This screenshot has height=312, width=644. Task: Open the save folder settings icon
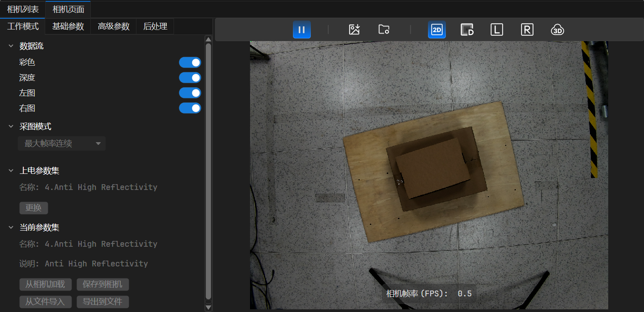(x=384, y=30)
